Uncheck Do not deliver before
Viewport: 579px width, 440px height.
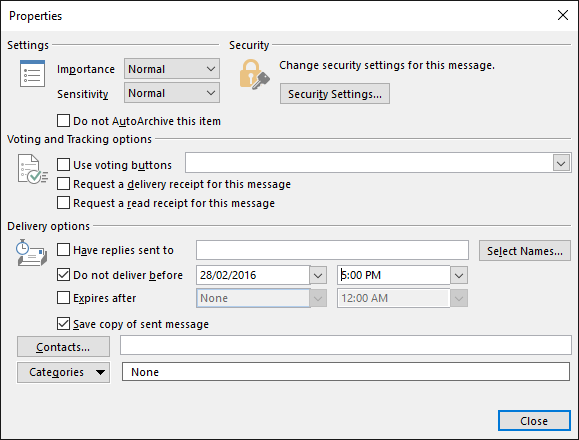(x=63, y=275)
